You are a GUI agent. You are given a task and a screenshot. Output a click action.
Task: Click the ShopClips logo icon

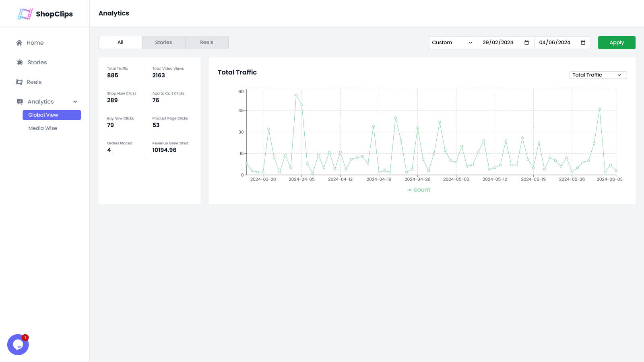click(x=24, y=14)
